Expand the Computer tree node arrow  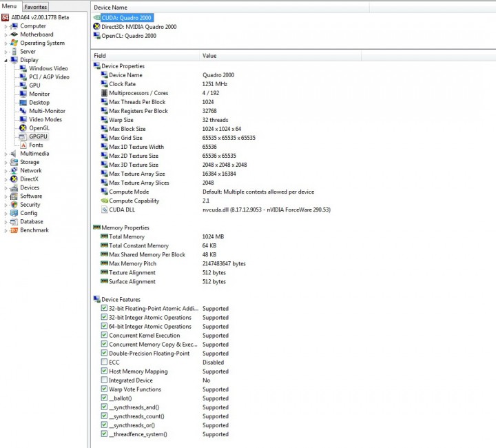pyautogui.click(x=6, y=27)
